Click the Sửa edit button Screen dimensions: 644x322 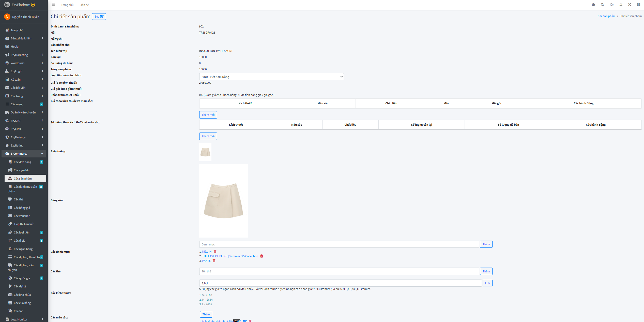(x=99, y=17)
